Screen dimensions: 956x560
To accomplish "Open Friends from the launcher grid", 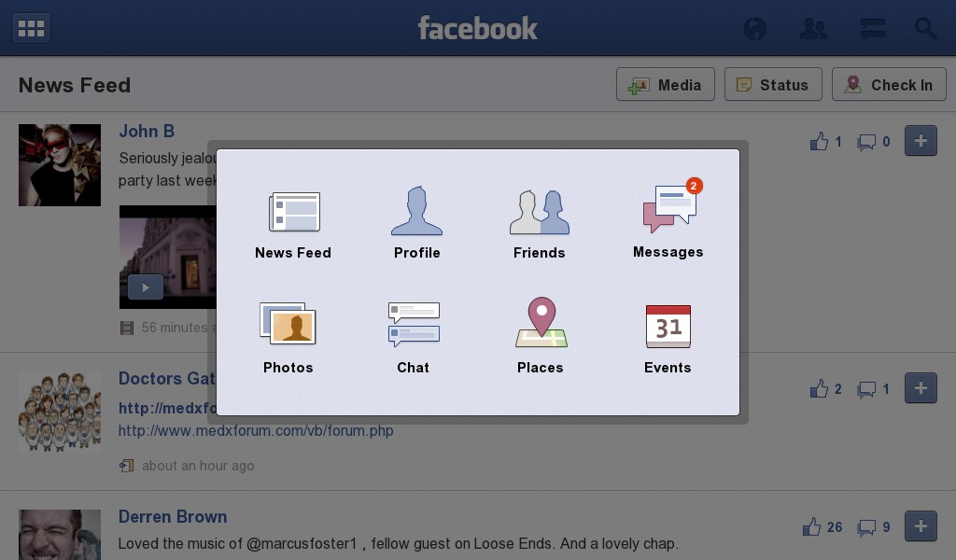I will coord(540,224).
